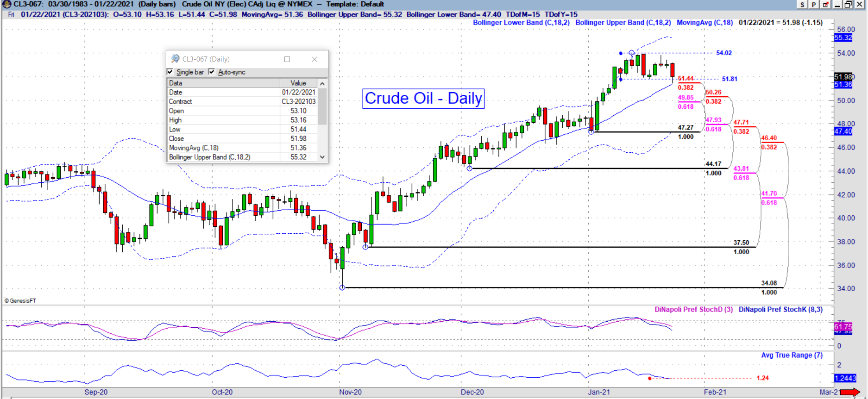Viewport: 868px width, 399px height.
Task: Click the DiNapoli Pref StochD (3) label
Action: (693, 309)
